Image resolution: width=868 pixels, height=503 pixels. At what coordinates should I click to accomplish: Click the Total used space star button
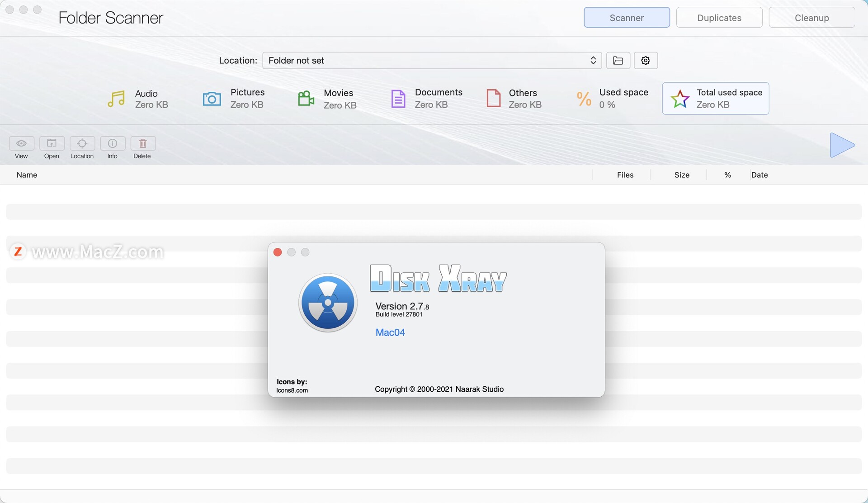[x=716, y=98]
